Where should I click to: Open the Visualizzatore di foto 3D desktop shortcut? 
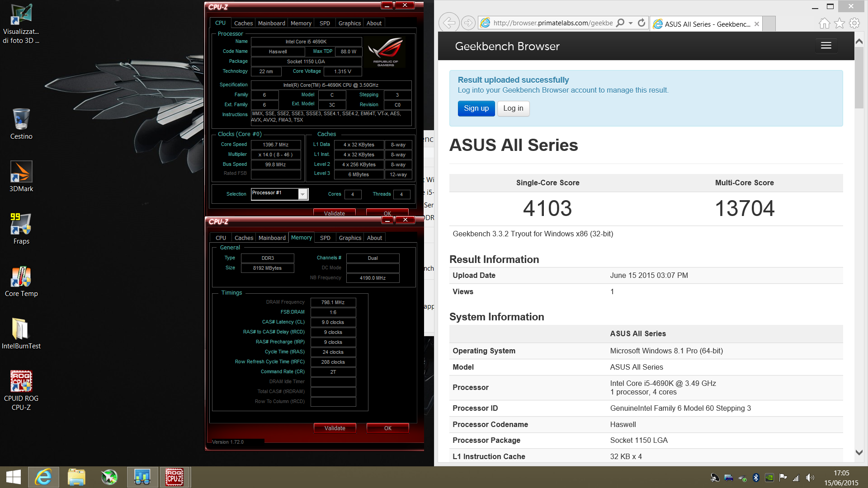pyautogui.click(x=21, y=23)
